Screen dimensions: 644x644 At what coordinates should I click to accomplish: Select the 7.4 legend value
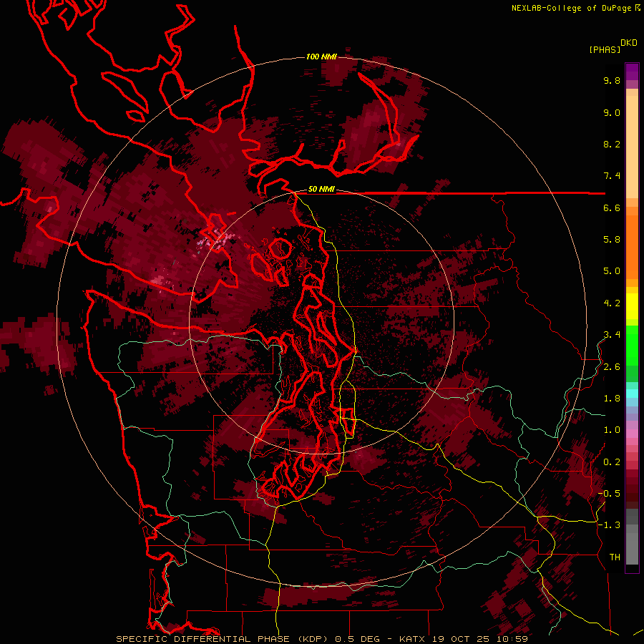612,176
